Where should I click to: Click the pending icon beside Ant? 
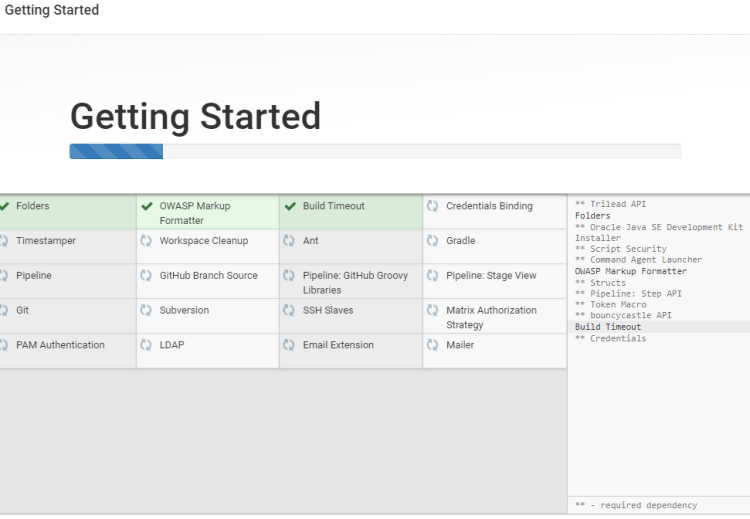tap(289, 241)
